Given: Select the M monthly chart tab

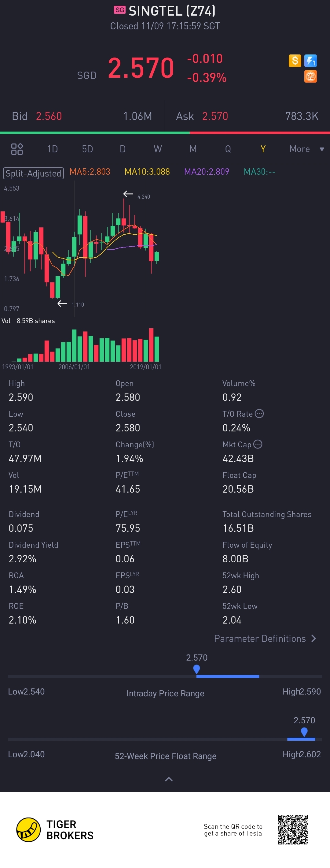Looking at the screenshot, I should coord(193,149).
